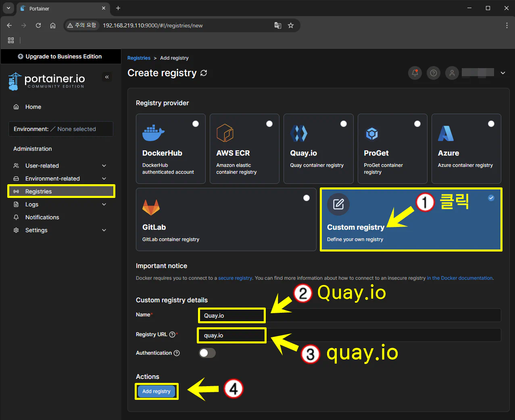Click the Environment None selected box
Screen dimensions: 515x420
(x=61, y=129)
